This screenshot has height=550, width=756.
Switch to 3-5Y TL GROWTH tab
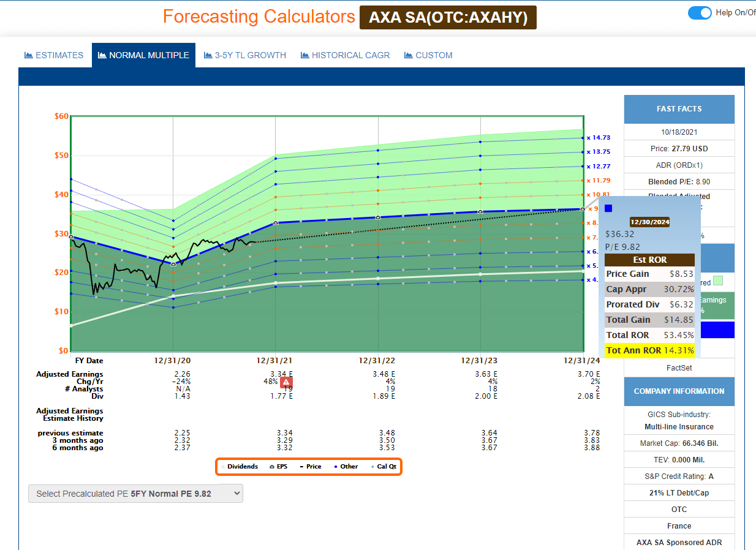pos(245,55)
